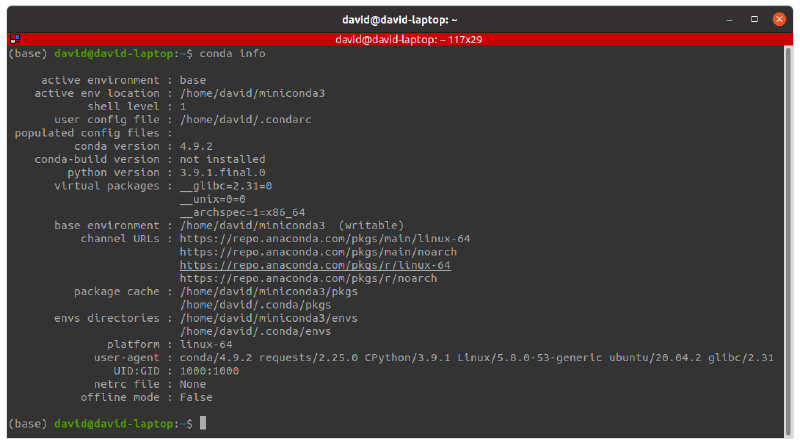The height and width of the screenshot is (445, 800).
Task: Click the green prompt on the bottom line
Action: (113, 424)
